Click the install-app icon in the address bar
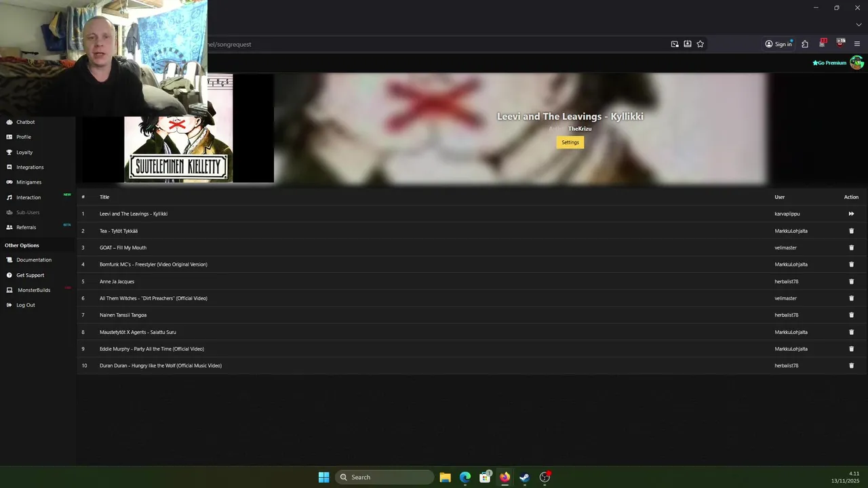 pos(688,44)
